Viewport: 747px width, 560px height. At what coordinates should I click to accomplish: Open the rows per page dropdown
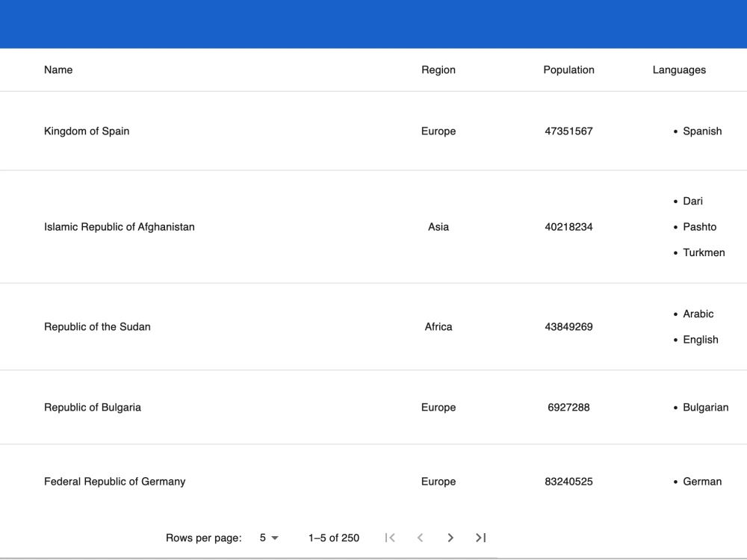point(269,538)
